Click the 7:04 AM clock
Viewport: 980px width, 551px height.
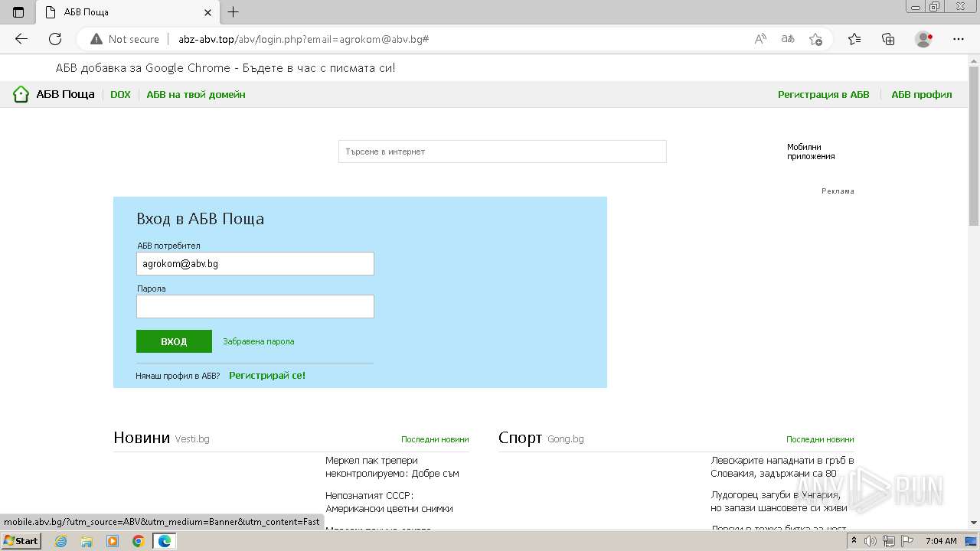[941, 541]
